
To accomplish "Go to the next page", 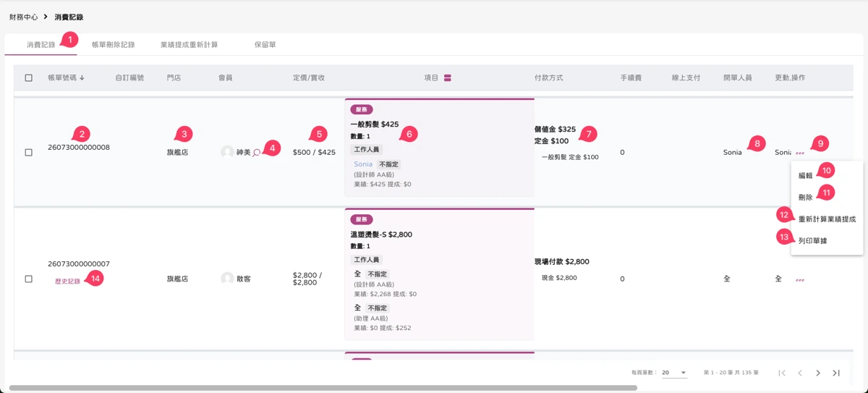I will 818,373.
